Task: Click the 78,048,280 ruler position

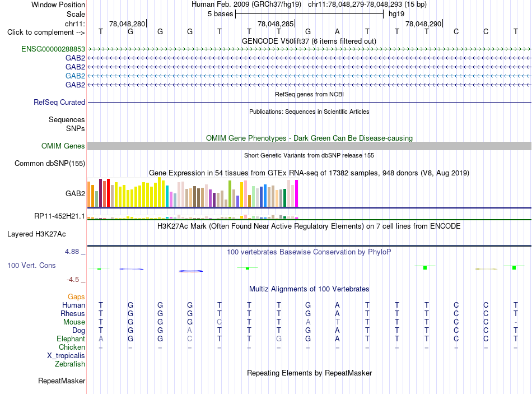Action: coord(127,24)
